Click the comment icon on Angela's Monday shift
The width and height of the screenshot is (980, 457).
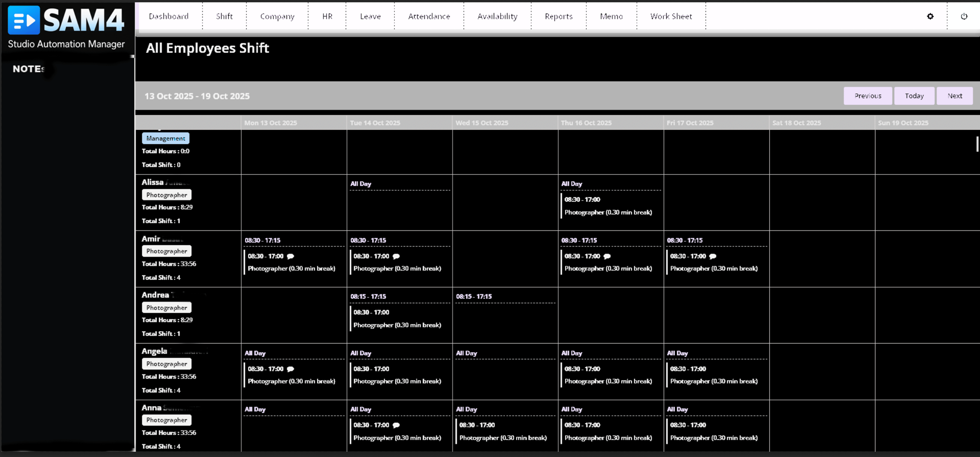[x=290, y=369]
